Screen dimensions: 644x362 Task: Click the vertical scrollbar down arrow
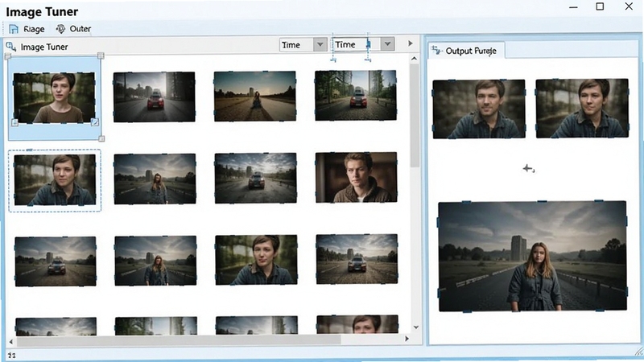click(x=415, y=327)
